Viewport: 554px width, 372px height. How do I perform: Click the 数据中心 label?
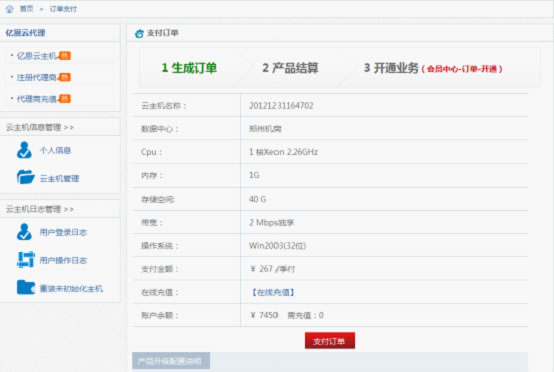click(x=160, y=129)
